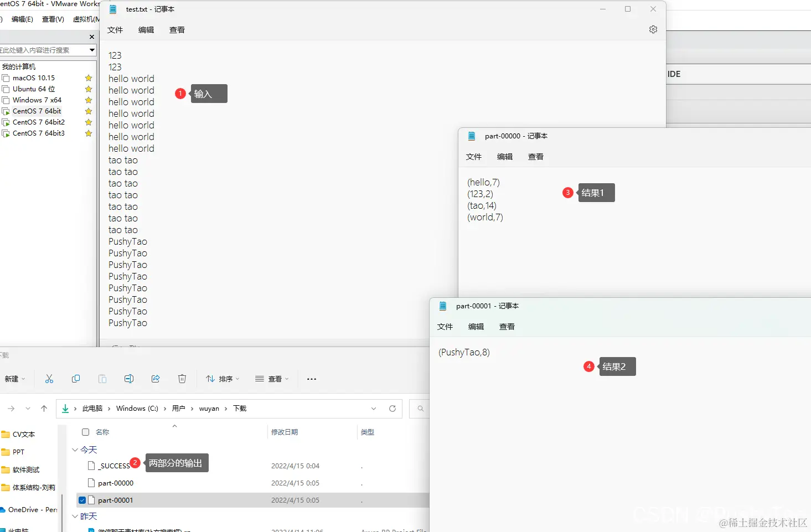Select Ubuntu 64 位 virtual machine
The width and height of the screenshot is (811, 532).
pyautogui.click(x=34, y=89)
